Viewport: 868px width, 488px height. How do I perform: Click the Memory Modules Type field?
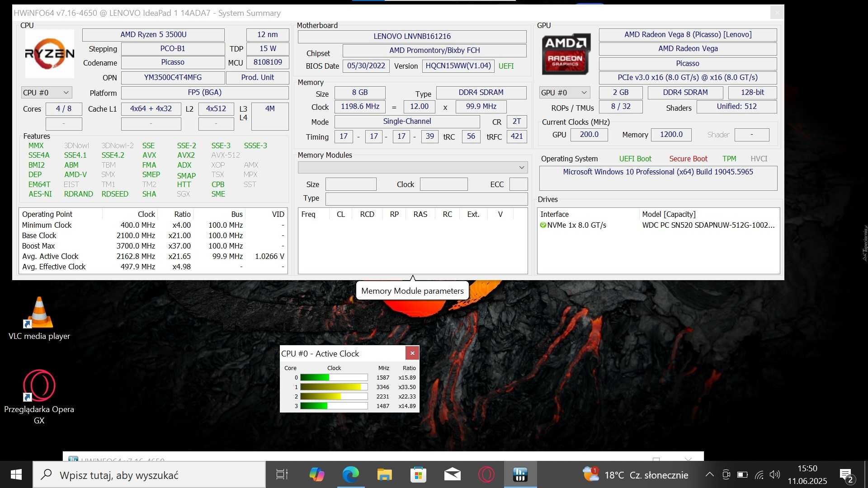click(x=427, y=199)
